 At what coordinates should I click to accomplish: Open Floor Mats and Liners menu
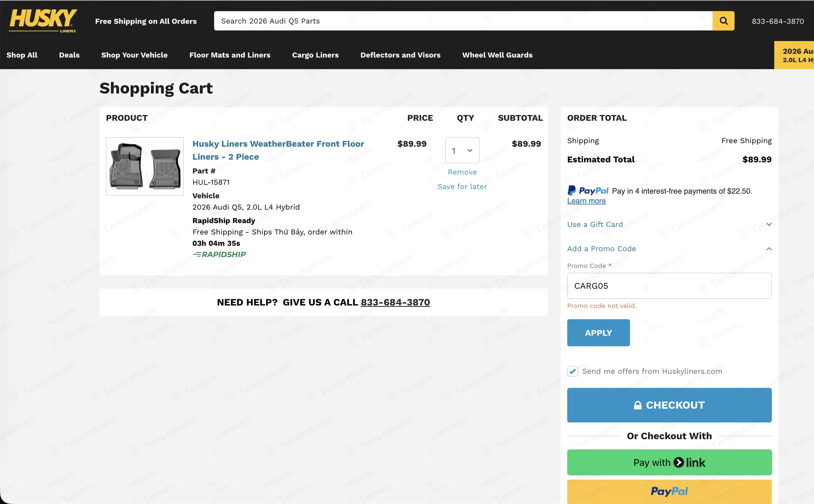(x=230, y=55)
